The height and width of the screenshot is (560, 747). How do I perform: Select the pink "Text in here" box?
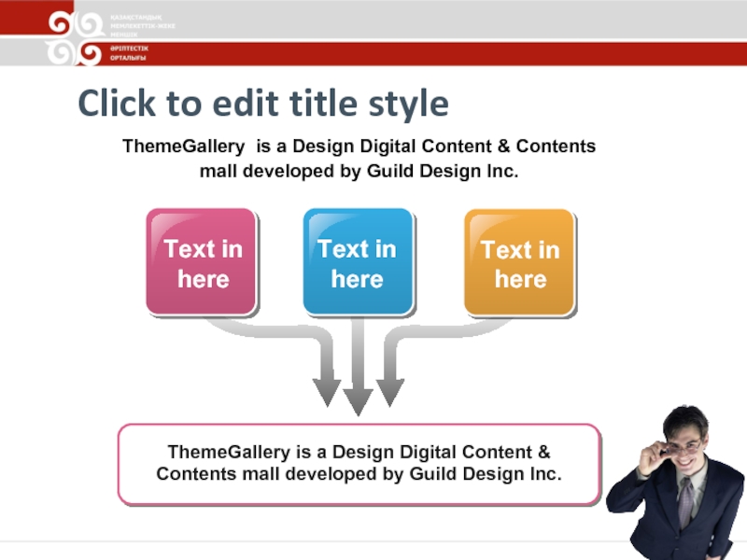pos(202,262)
